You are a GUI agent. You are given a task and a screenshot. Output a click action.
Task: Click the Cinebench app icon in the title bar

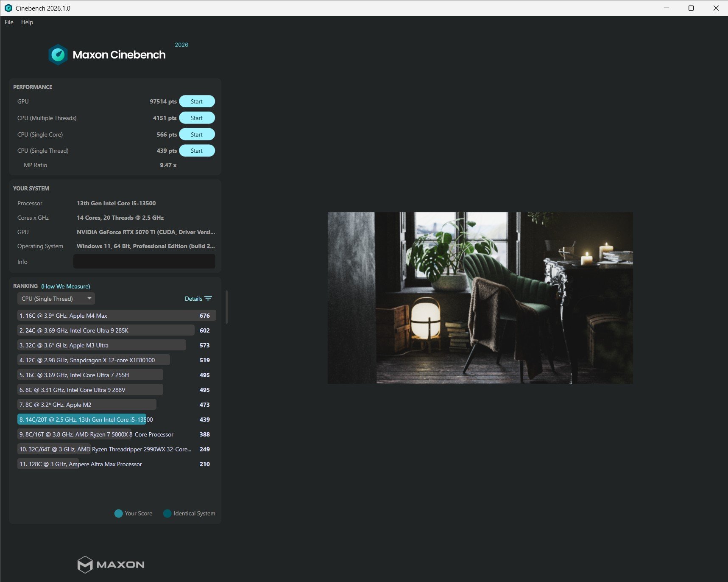[8, 8]
